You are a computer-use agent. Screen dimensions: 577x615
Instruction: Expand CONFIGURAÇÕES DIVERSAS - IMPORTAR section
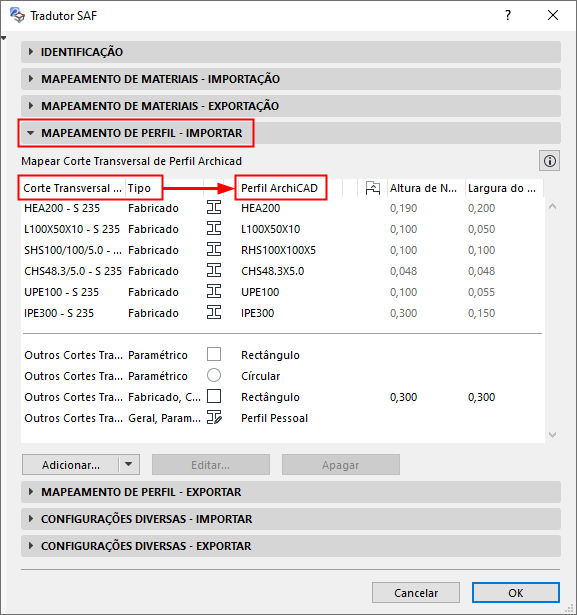[x=291, y=519]
